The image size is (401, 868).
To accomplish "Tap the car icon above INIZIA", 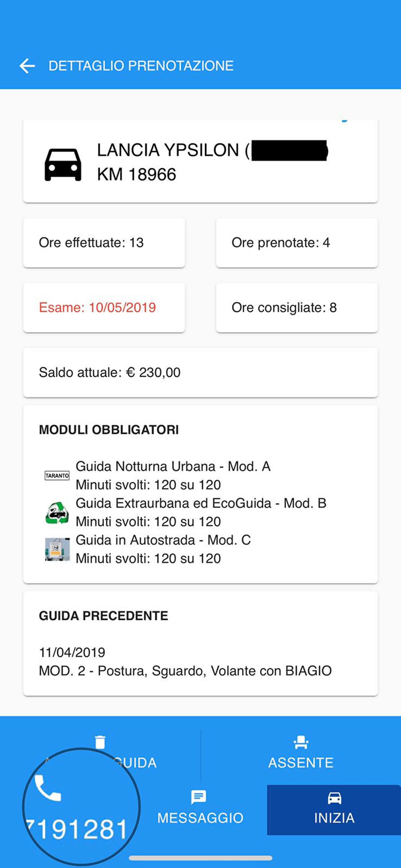I will pyautogui.click(x=334, y=798).
